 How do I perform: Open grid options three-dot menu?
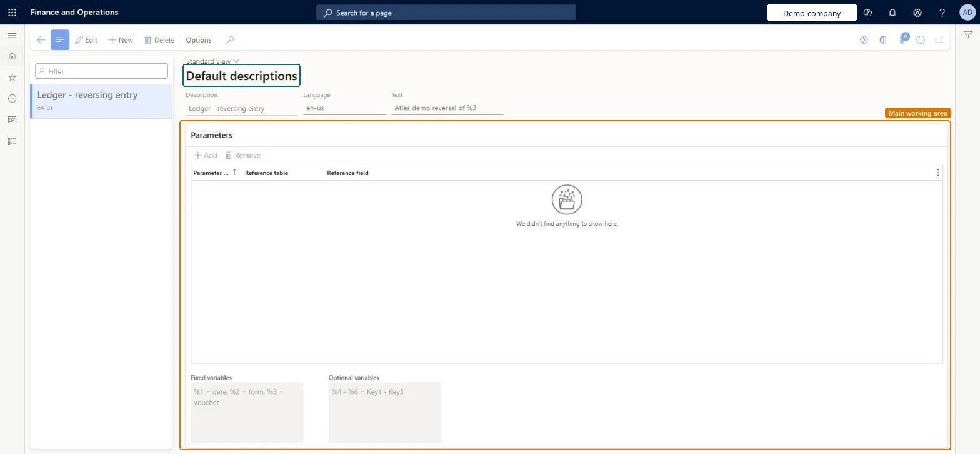click(x=937, y=173)
